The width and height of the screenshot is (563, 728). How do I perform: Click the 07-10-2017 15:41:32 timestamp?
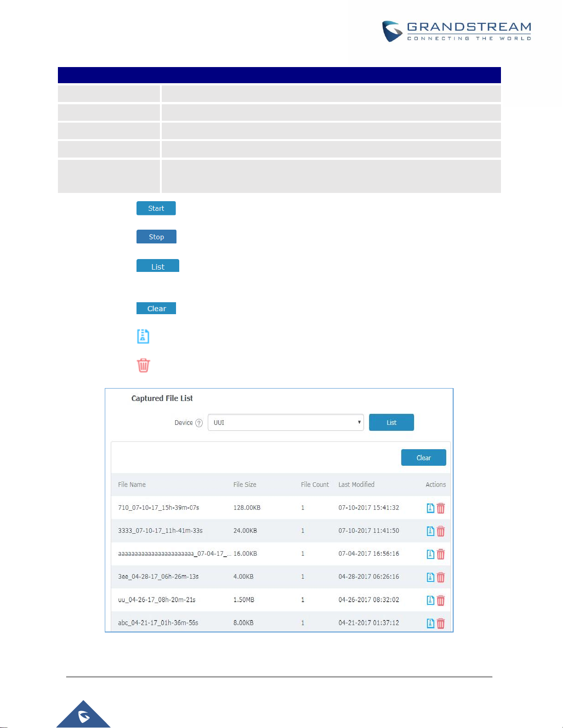[369, 508]
